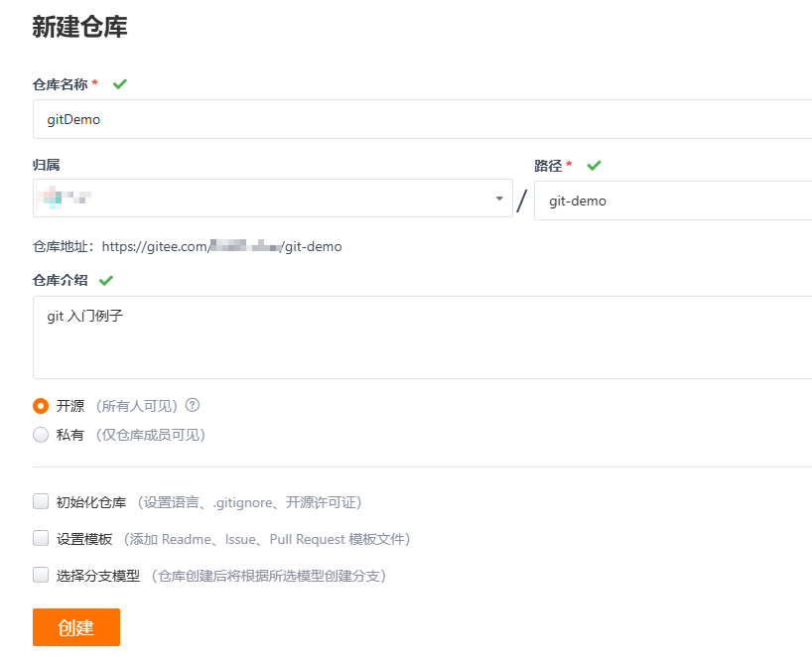Click the 设置模板 label text
Image resolution: width=812 pixels, height=670 pixels.
[84, 539]
